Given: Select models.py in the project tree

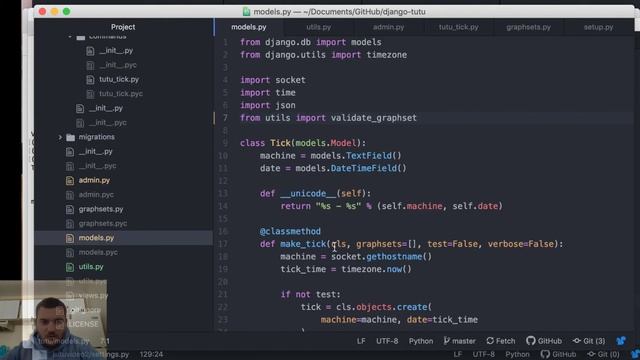Looking at the screenshot, I should (96, 238).
